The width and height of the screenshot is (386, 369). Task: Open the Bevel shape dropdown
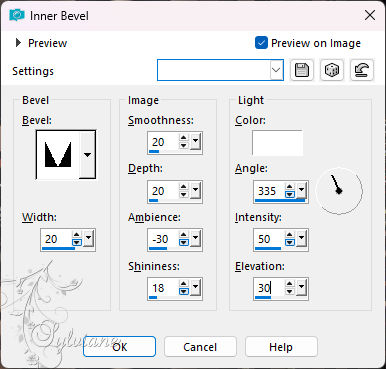click(x=87, y=154)
